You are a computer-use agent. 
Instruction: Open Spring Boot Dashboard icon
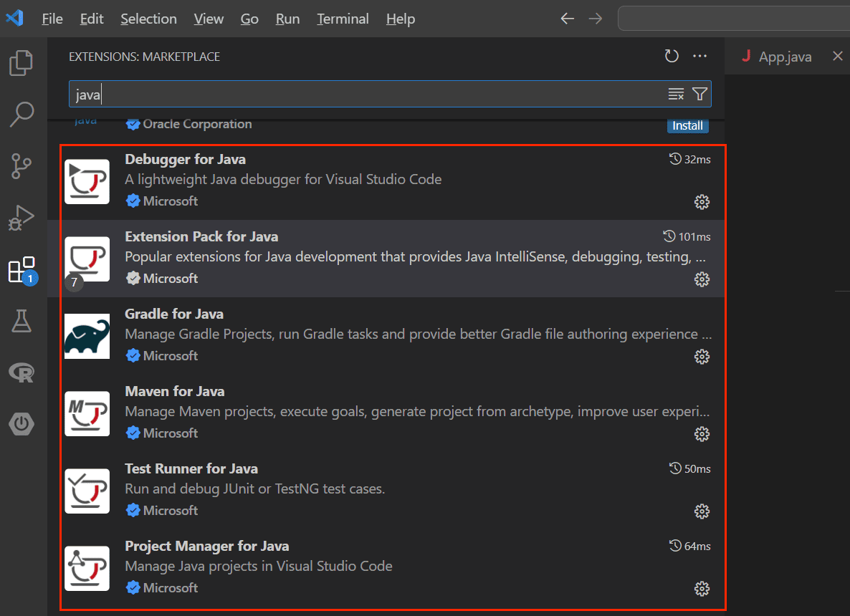22,424
